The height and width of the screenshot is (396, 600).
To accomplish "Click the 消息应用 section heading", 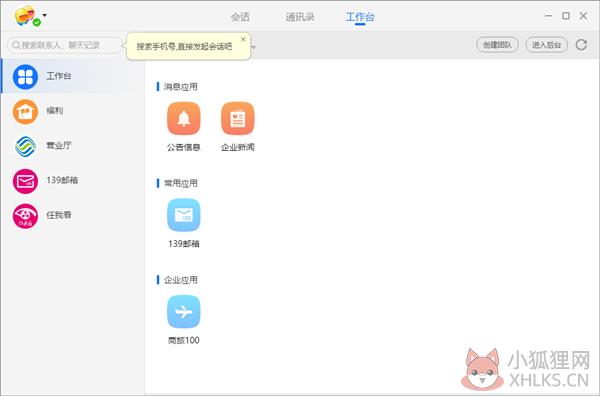I will 181,87.
